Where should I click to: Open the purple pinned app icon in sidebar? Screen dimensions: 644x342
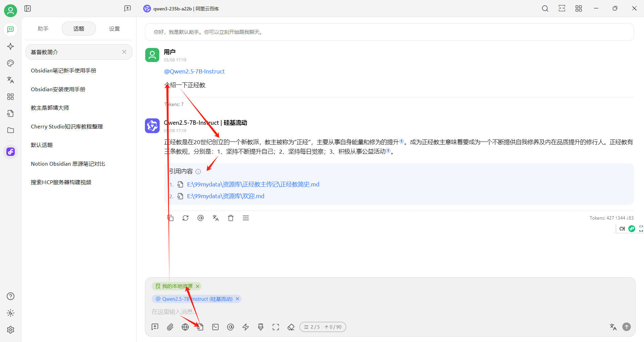[10, 152]
